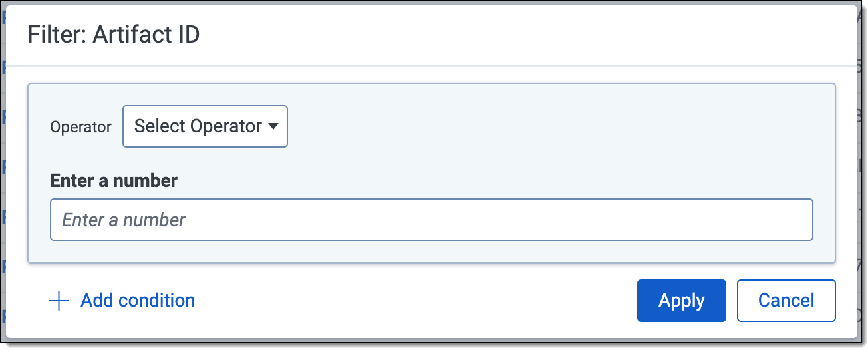
Task: Select the blue Apply button
Action: point(681,301)
